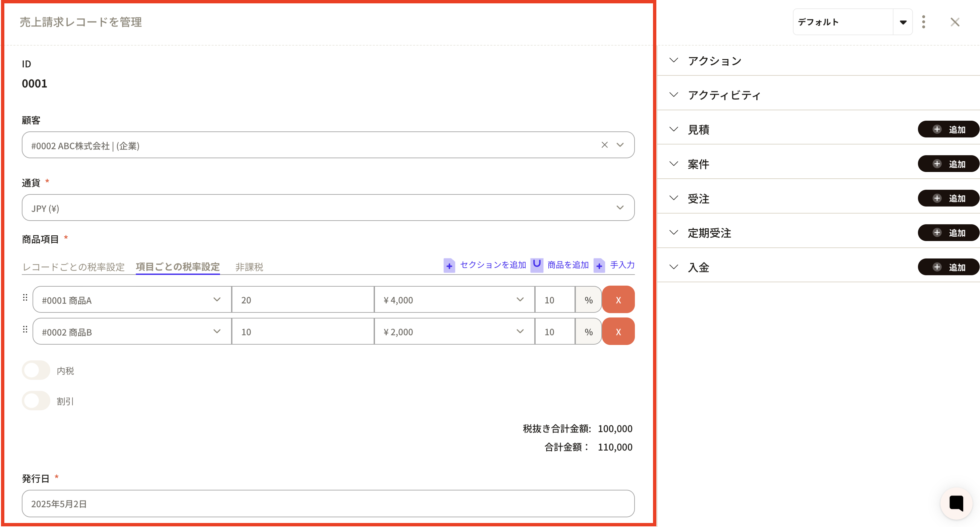Click the 手入力 plus icon
The height and width of the screenshot is (527, 980).
click(599, 266)
